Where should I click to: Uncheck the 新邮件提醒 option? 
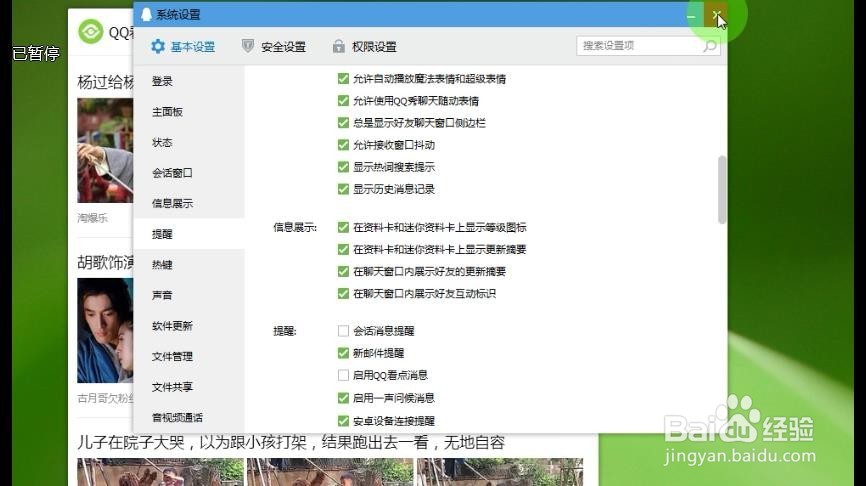[343, 353]
